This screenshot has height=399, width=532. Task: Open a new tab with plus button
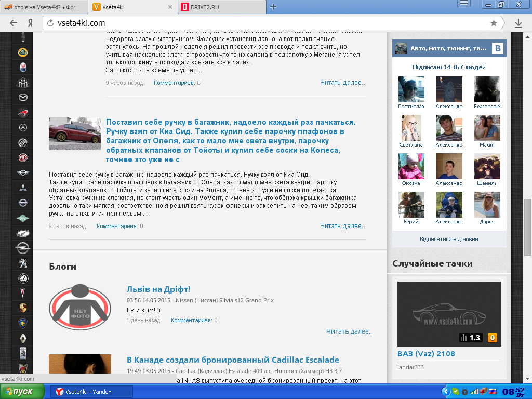click(x=273, y=7)
